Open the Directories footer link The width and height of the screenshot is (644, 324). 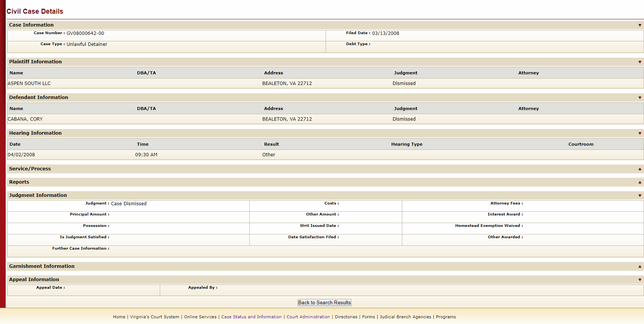click(346, 317)
